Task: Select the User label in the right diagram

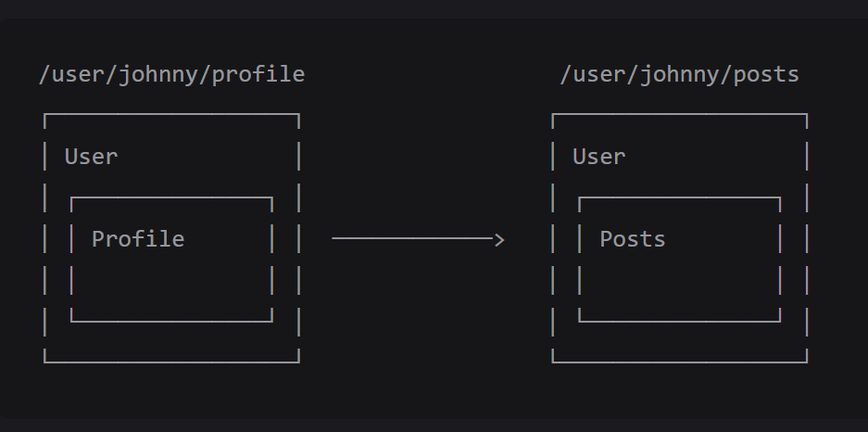Action: 598,157
